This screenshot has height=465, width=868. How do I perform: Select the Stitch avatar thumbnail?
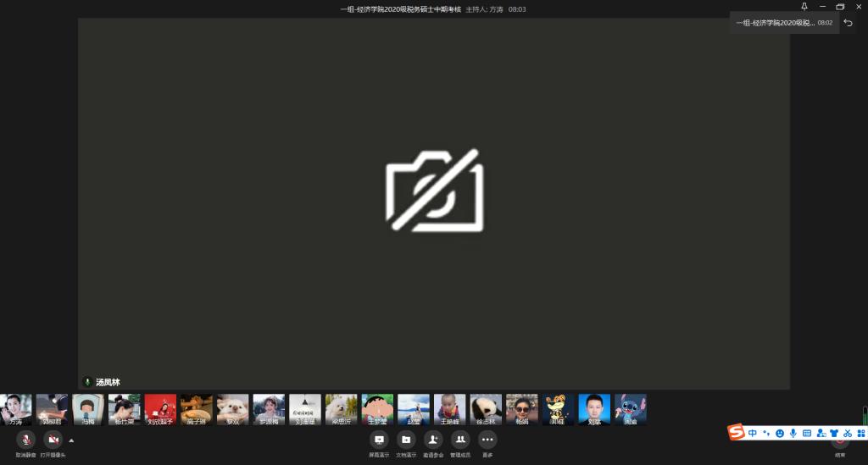631,408
